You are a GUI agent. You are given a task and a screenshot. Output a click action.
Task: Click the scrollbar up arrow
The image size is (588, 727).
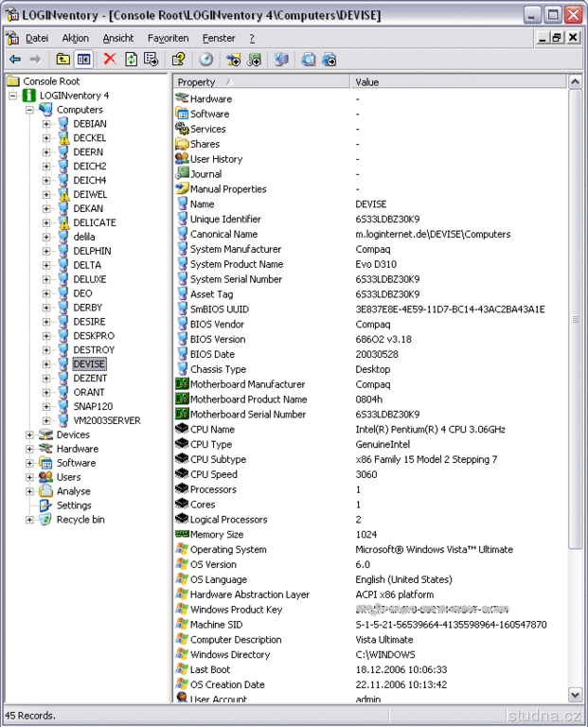tap(575, 82)
